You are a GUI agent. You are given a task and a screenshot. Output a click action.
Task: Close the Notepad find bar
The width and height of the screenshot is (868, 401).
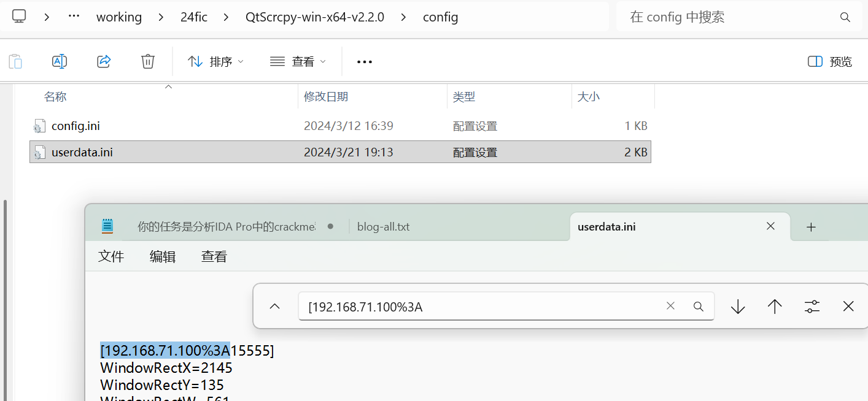848,307
